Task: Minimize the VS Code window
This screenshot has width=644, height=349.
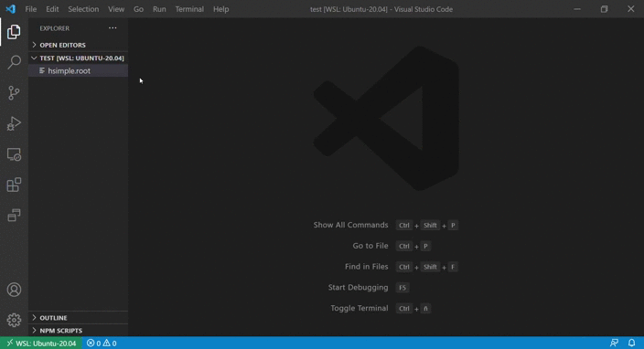Action: [x=577, y=9]
